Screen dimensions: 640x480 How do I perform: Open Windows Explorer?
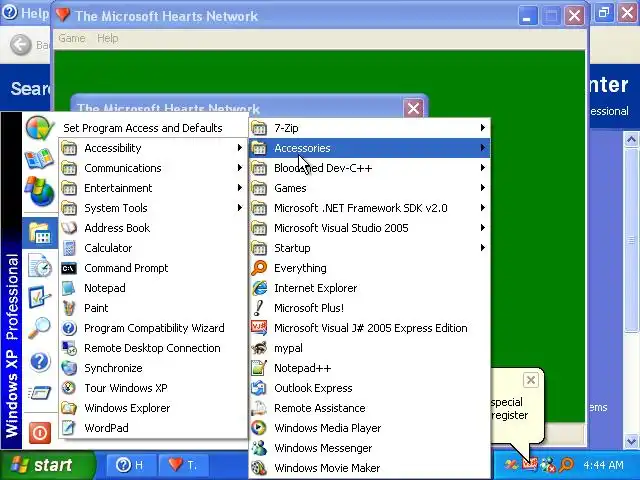pyautogui.click(x=153, y=408)
